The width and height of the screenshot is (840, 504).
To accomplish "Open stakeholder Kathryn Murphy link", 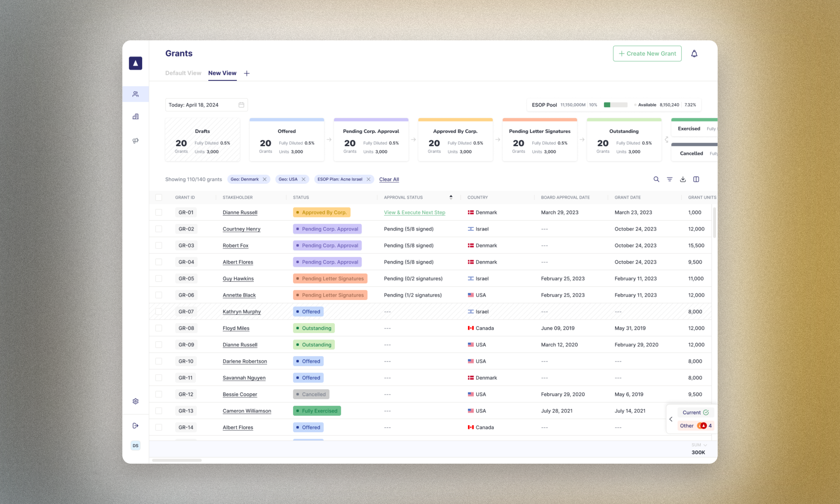I will click(241, 311).
